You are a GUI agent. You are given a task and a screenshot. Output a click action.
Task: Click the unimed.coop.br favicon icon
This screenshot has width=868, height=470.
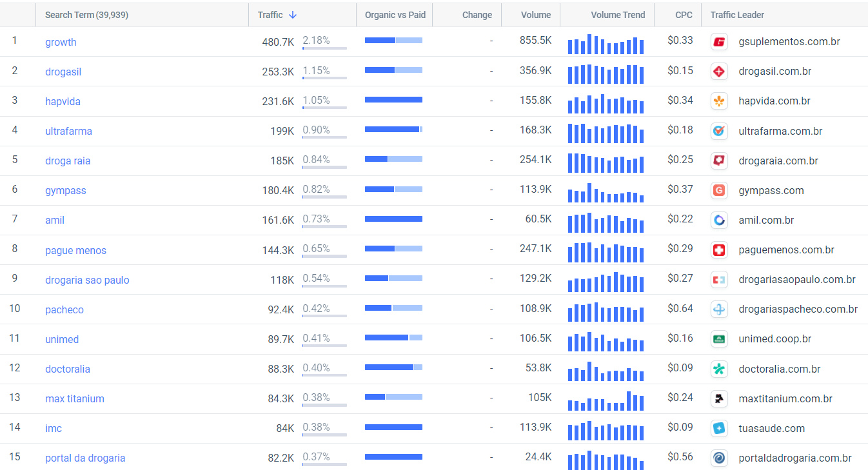point(719,339)
